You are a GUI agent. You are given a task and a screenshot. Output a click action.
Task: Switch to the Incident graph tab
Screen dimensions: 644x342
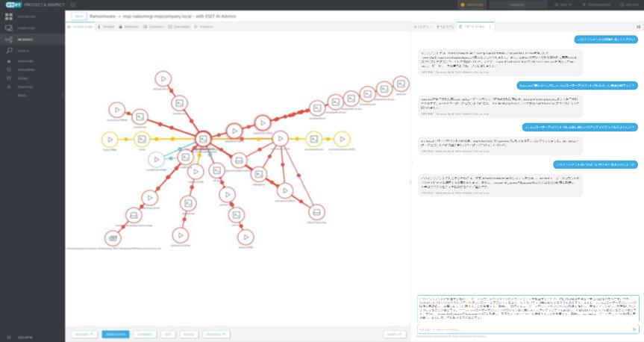[80, 27]
